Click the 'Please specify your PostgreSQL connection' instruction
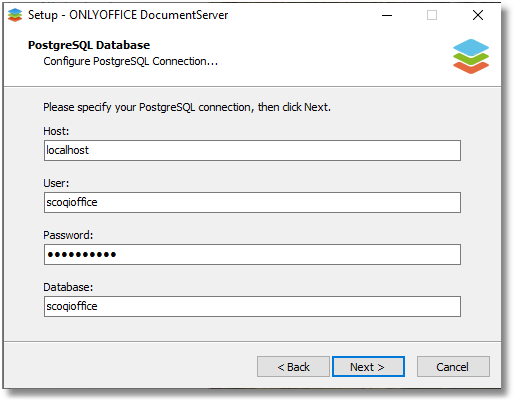Image resolution: width=515 pixels, height=403 pixels. (x=187, y=107)
